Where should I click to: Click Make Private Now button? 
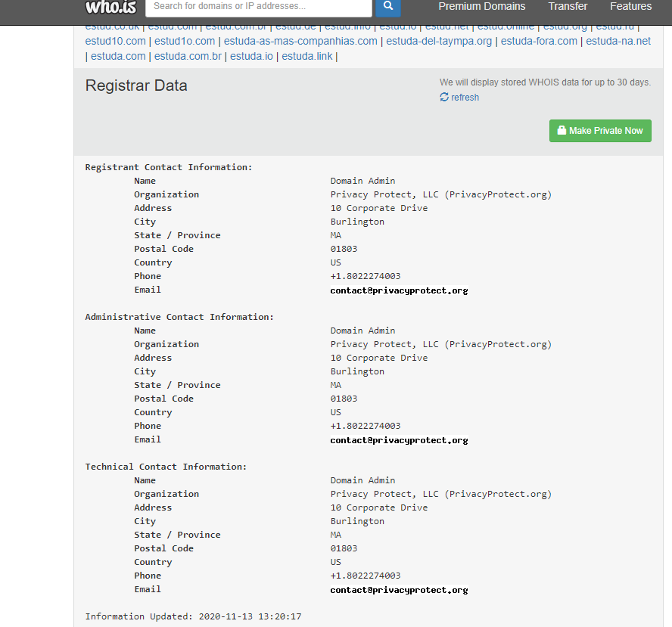click(600, 131)
